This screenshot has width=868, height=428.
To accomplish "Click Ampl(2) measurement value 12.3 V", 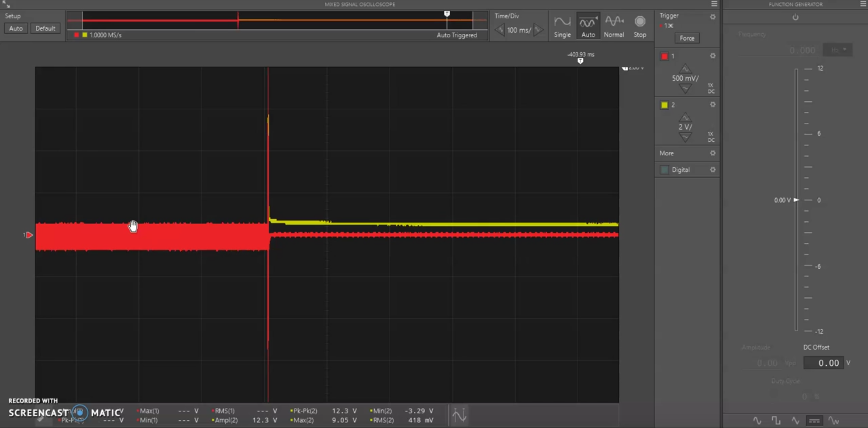I will (x=265, y=420).
